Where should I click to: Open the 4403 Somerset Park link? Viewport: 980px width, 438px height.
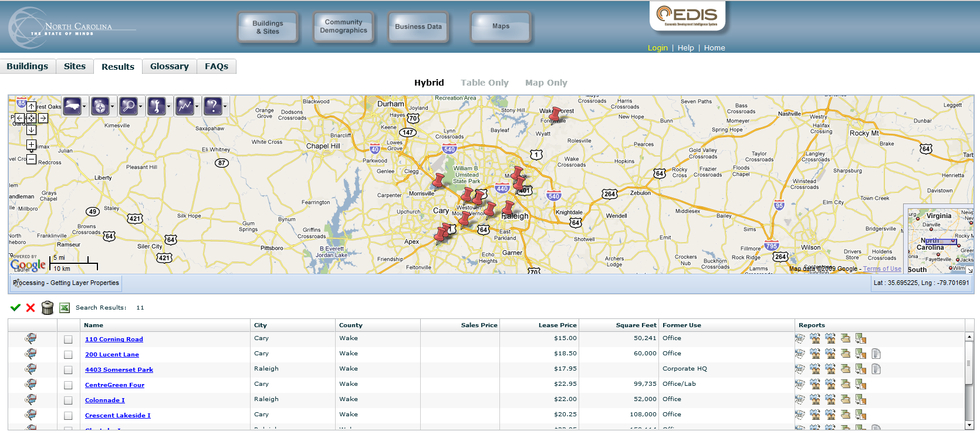[119, 370]
